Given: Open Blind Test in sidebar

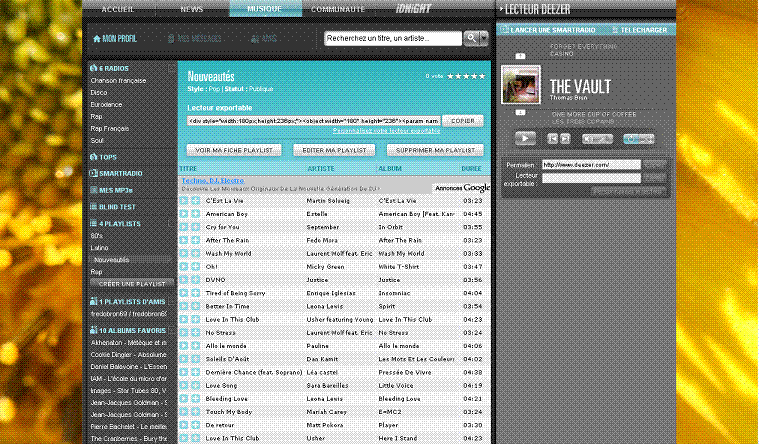Looking at the screenshot, I should (113, 207).
